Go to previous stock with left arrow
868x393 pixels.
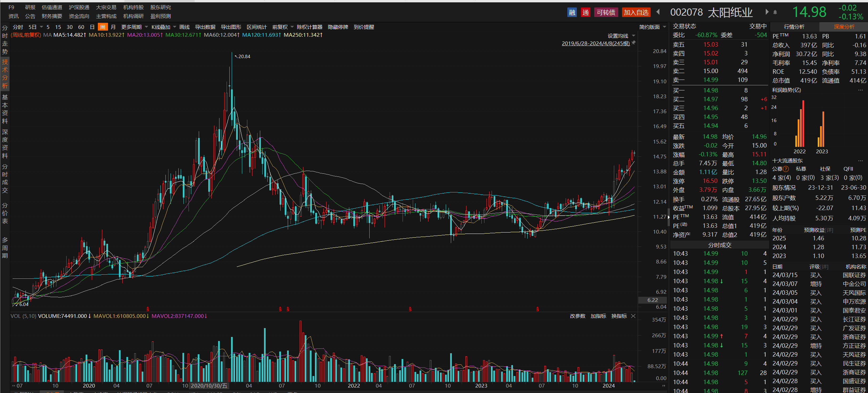coord(658,12)
